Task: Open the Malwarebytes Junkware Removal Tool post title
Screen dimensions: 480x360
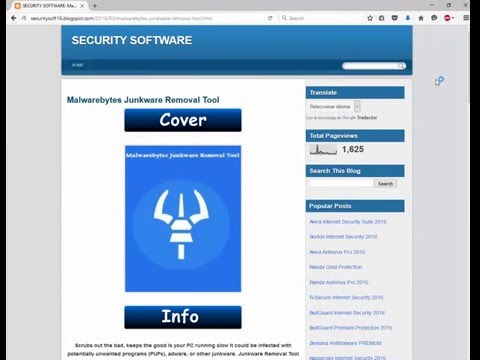Action: [x=143, y=100]
